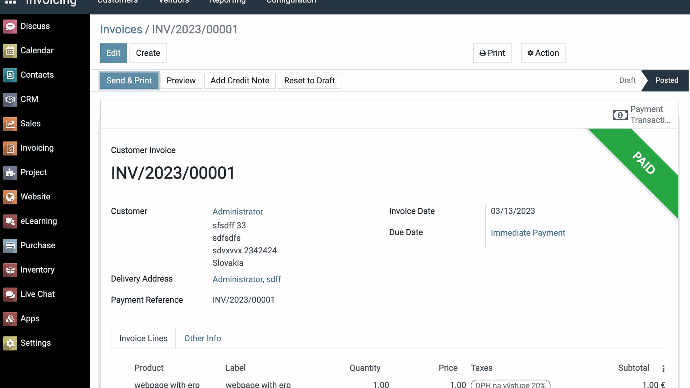The image size is (690, 388).
Task: Click the large INV/2023/00001 invoice heading
Action: tap(172, 173)
